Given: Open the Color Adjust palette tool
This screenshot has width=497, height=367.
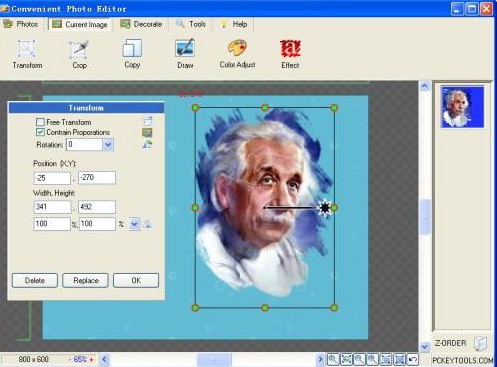Looking at the screenshot, I should coord(237,54).
